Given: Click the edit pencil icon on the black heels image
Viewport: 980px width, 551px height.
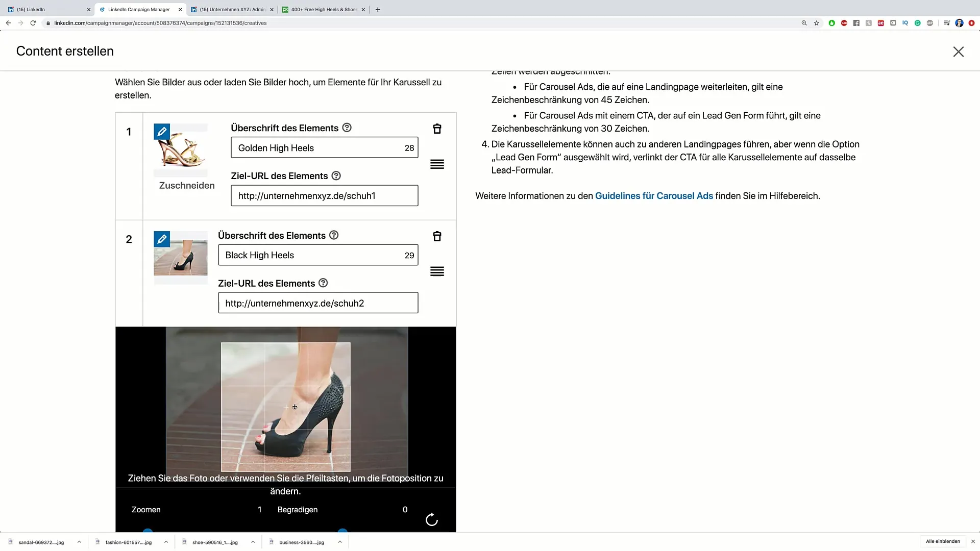Looking at the screenshot, I should coord(162,239).
